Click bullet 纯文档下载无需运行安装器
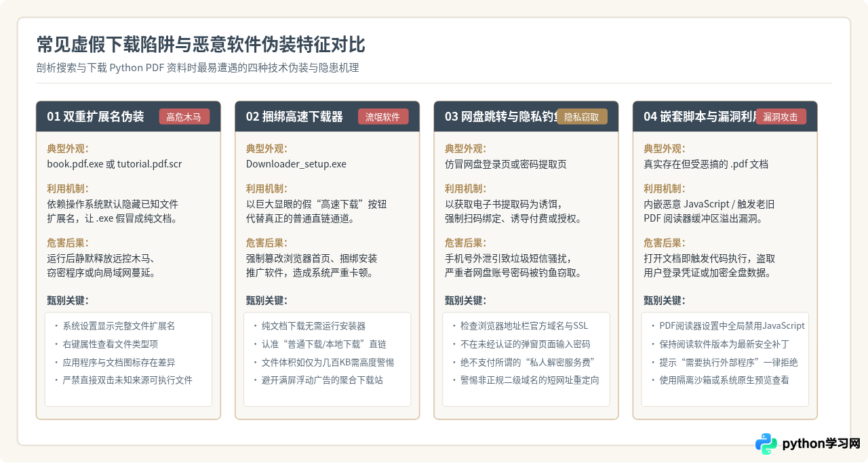Screen dimensions: 868x463 pos(313,326)
